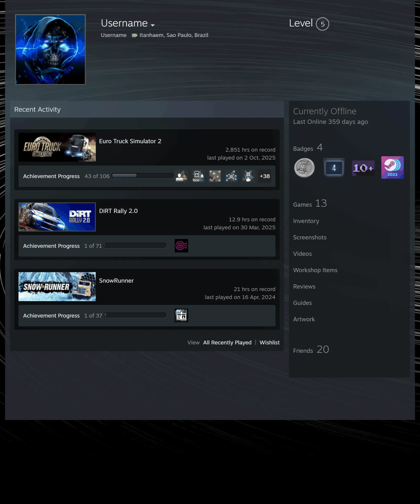420x504 pixels.
Task: Click '2,851 hrs on record' text
Action: 250,150
